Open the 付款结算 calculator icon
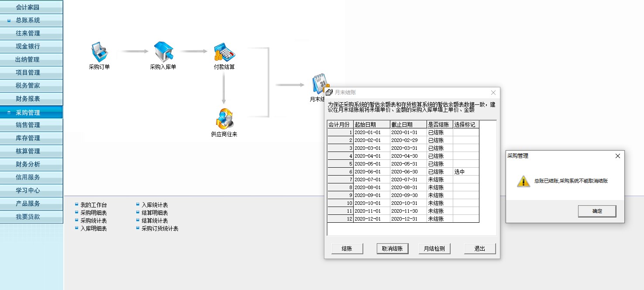644x290 pixels. coord(224,52)
